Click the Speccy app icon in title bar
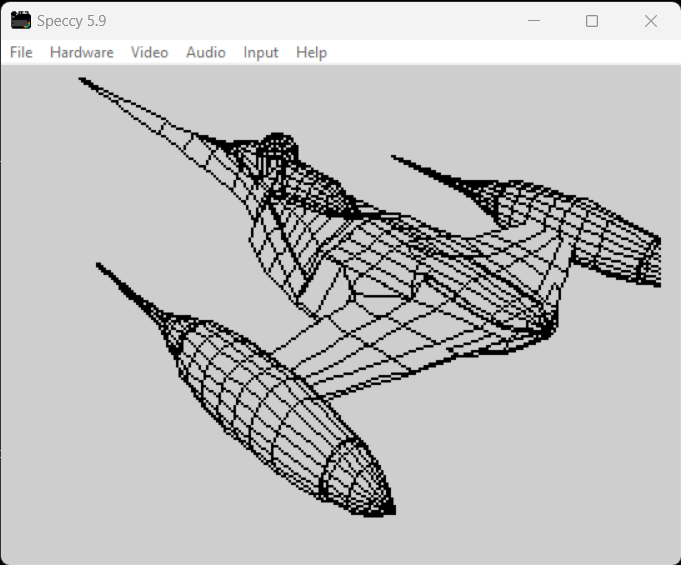Image resolution: width=681 pixels, height=565 pixels. point(20,20)
